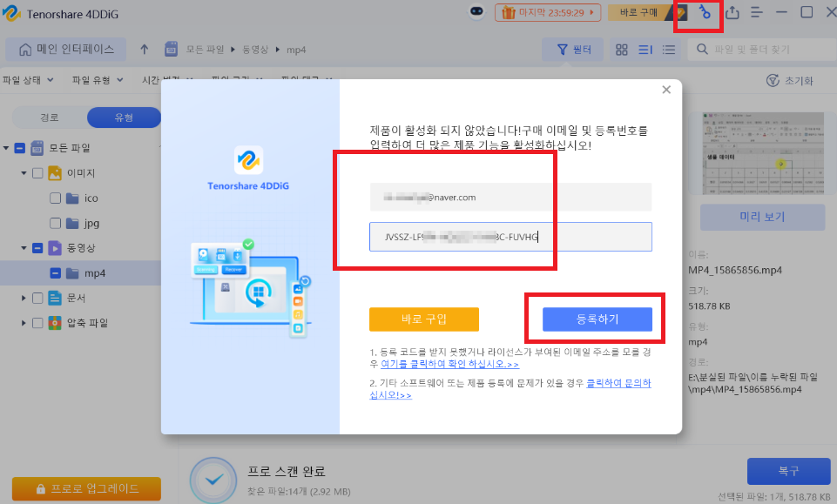Open 파일 상태 dropdown
The height and width of the screenshot is (504, 837).
coord(28,80)
